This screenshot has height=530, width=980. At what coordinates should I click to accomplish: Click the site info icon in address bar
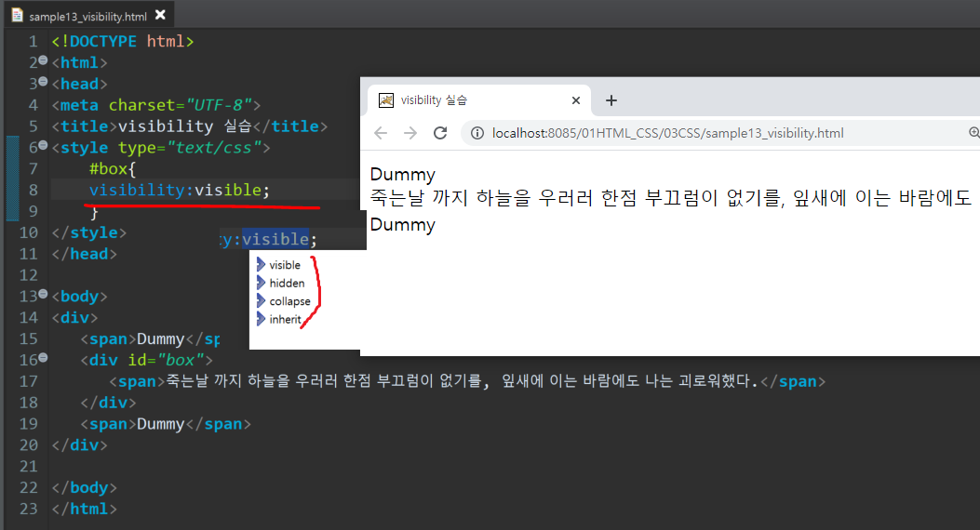477,133
